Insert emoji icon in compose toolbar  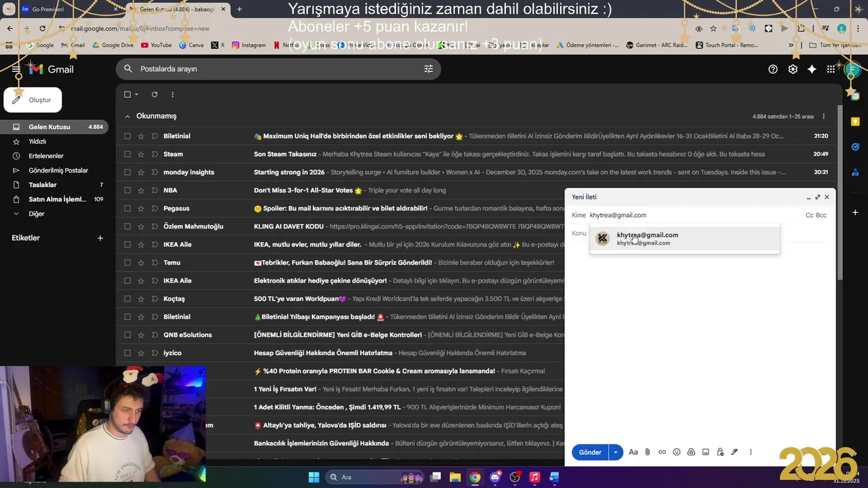tap(677, 452)
